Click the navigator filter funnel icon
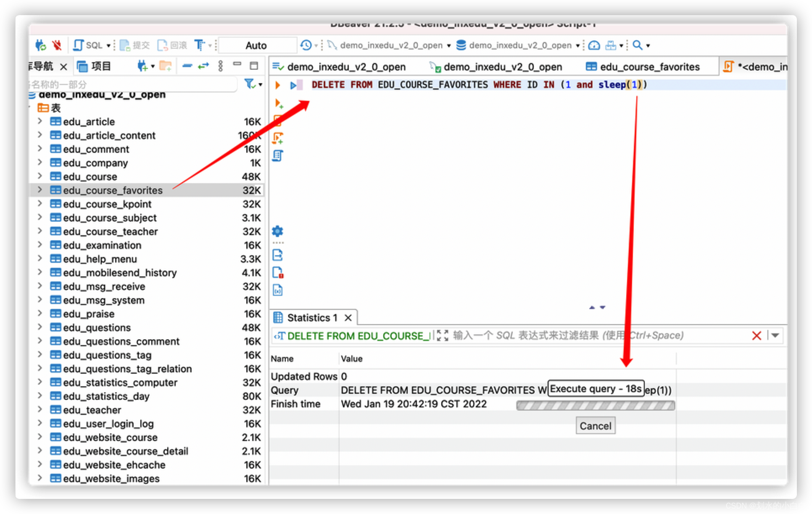The image size is (812, 514). 250,84
